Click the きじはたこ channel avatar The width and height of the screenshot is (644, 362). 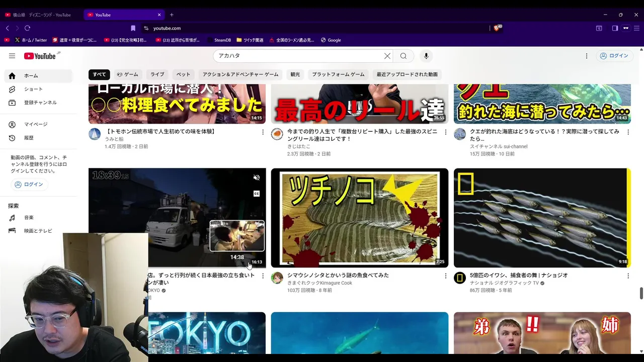tap(277, 134)
